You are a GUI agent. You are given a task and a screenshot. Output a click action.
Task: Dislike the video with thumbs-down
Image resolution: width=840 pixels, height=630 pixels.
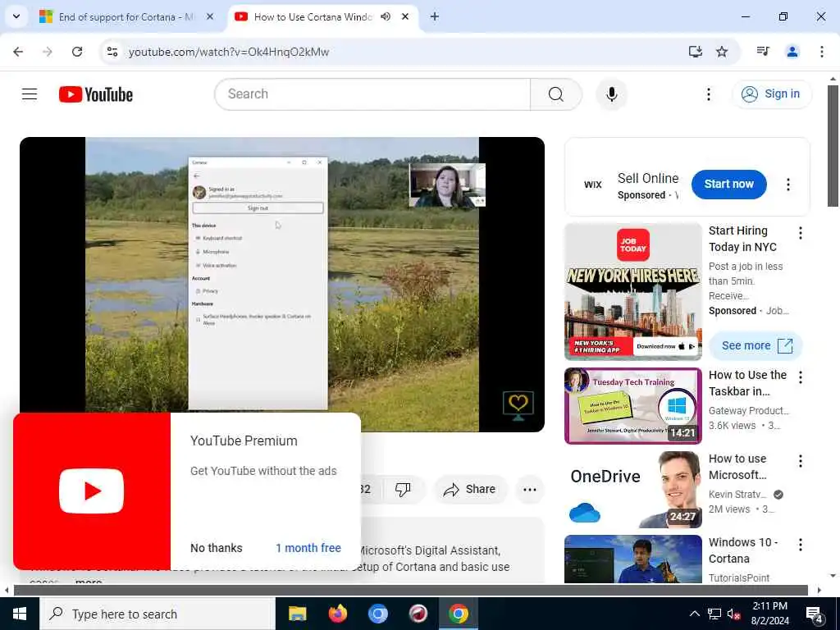coord(403,489)
